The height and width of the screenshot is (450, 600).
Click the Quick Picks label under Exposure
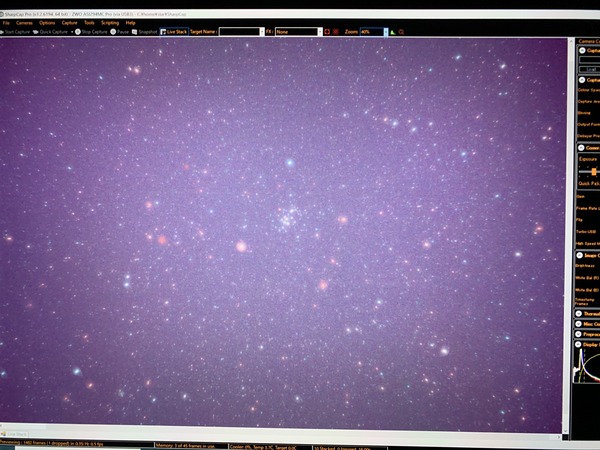coord(589,183)
